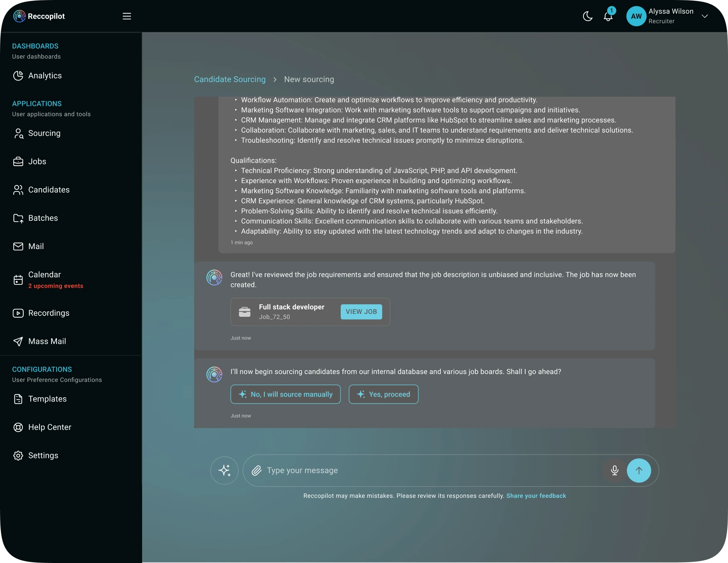Click VIEW JOB for Full stack developer
The width and height of the screenshot is (728, 563).
tap(361, 312)
